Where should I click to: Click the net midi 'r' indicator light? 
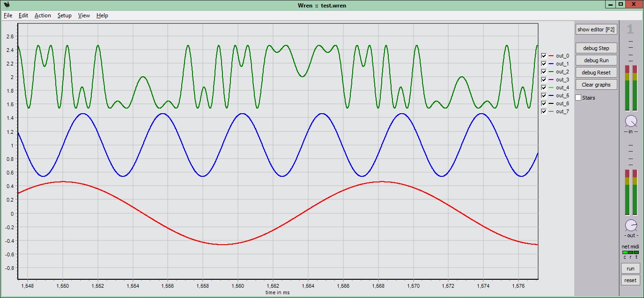[630, 252]
